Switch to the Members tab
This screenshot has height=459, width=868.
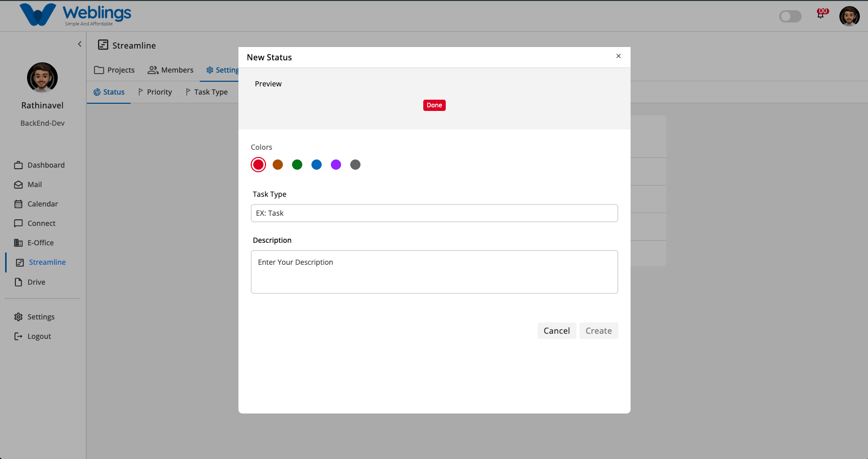tap(171, 70)
